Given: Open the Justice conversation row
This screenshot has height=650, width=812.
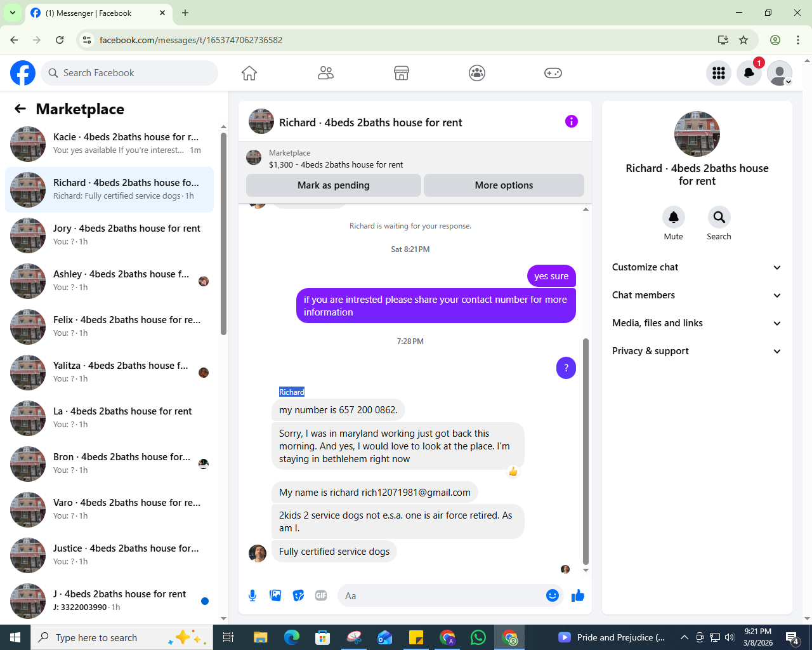Looking at the screenshot, I should 109,555.
